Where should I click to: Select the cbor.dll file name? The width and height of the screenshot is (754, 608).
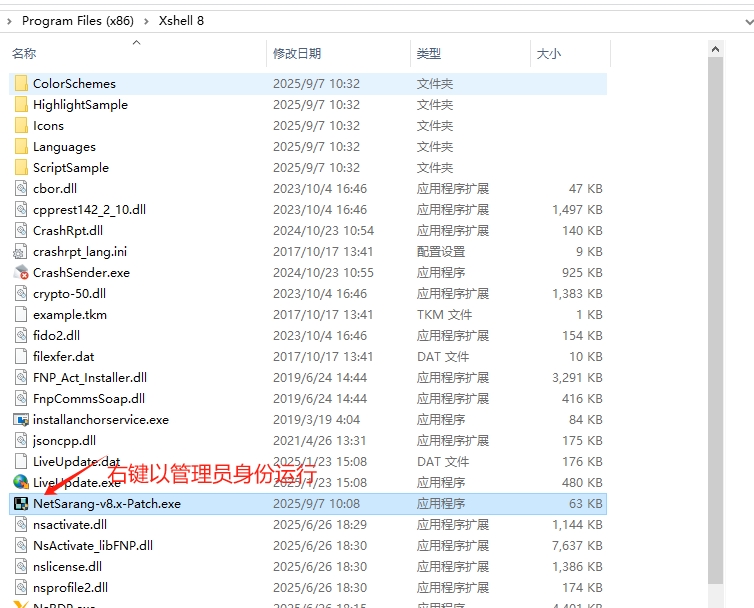(x=55, y=189)
